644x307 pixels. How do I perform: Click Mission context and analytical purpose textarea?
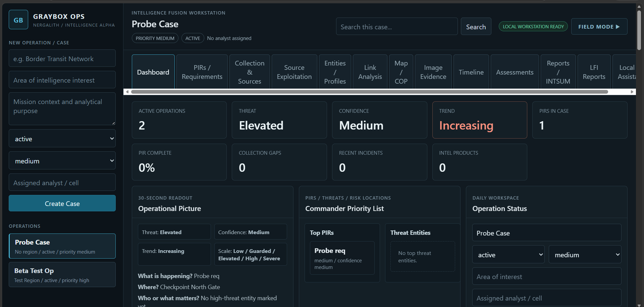[62, 109]
